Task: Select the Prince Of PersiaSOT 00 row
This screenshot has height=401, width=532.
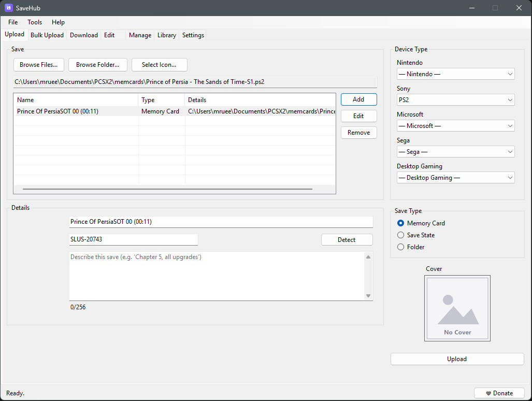Action: point(175,111)
